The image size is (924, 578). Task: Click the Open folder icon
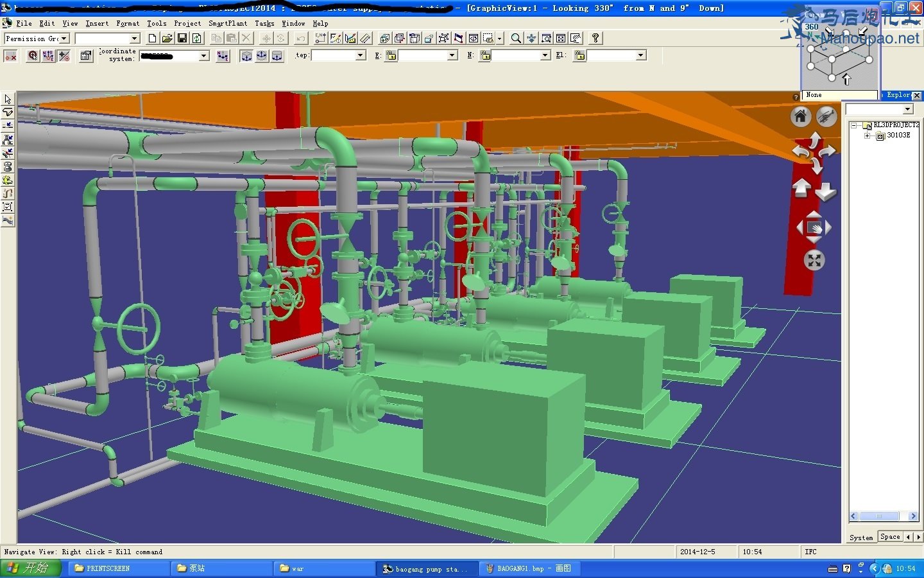(x=167, y=39)
